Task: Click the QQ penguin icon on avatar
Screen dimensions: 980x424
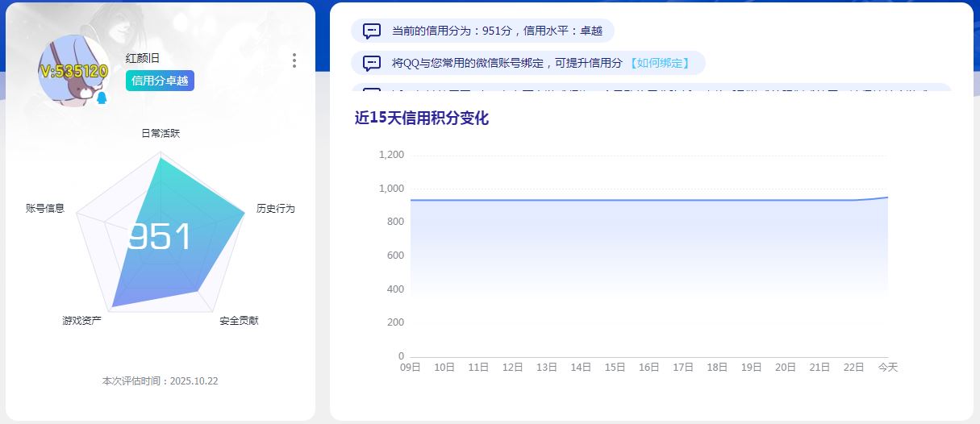Action: click(102, 98)
